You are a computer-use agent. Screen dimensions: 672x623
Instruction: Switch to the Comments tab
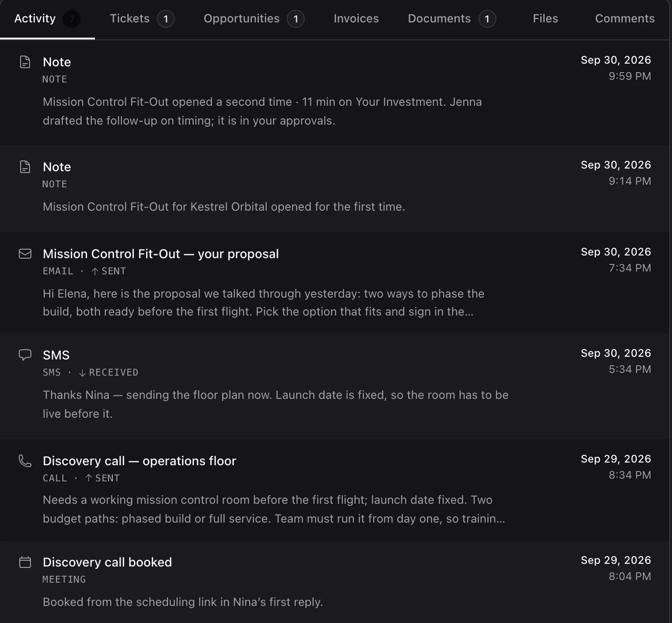[625, 18]
